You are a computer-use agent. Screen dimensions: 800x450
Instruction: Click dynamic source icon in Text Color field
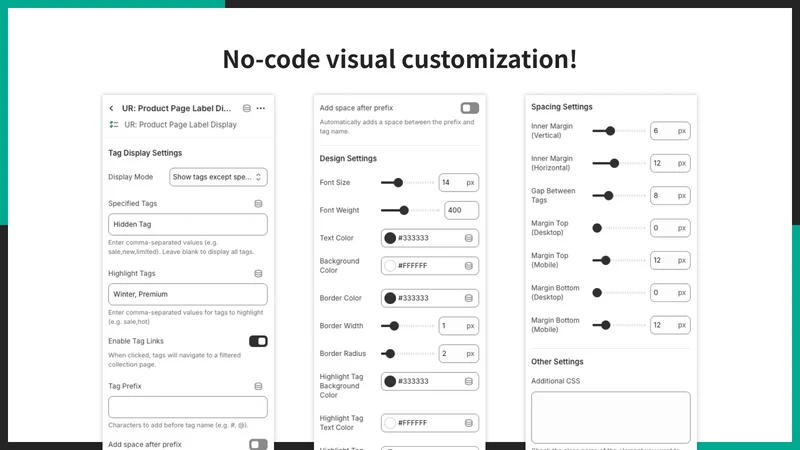point(468,238)
